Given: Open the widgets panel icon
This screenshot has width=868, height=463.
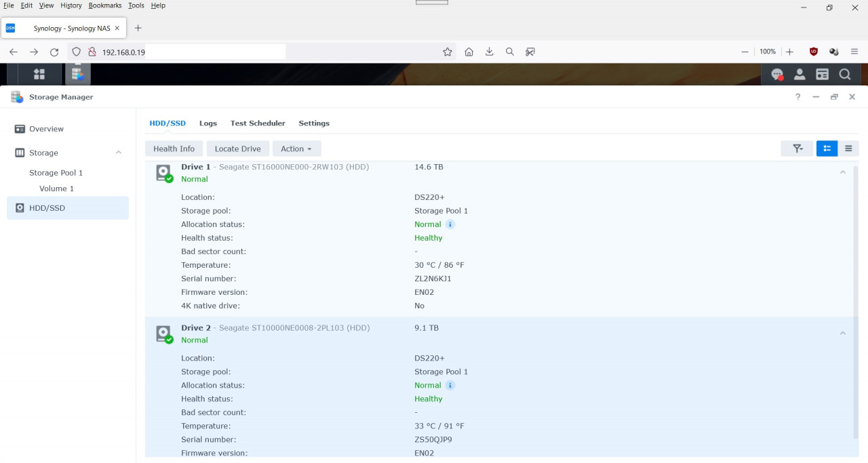Looking at the screenshot, I should pos(822,74).
